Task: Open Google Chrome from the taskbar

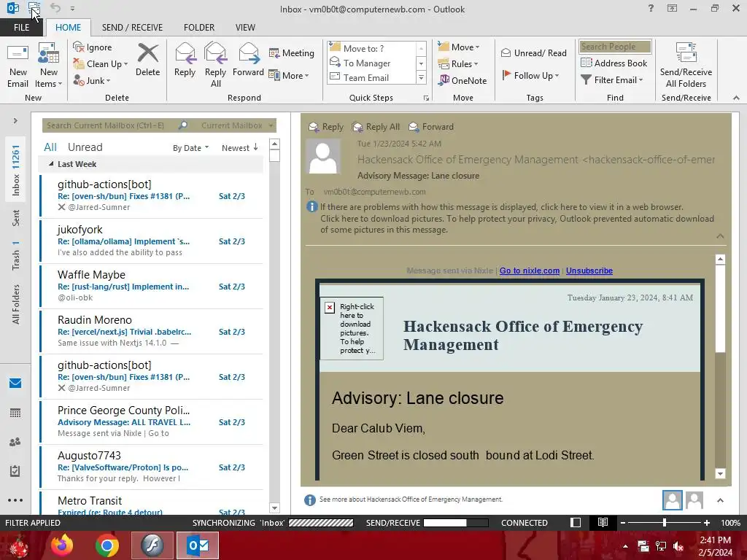Action: coord(107,545)
